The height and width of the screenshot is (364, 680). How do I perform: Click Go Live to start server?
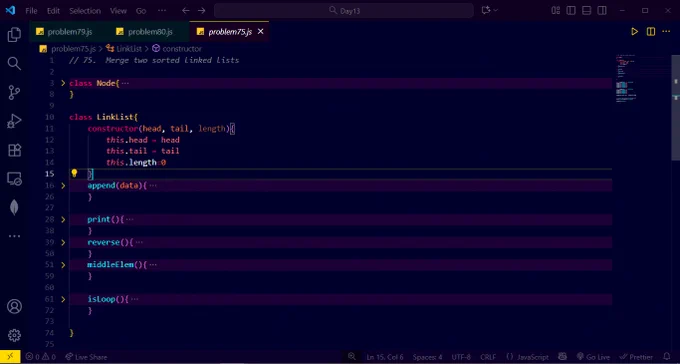point(593,357)
